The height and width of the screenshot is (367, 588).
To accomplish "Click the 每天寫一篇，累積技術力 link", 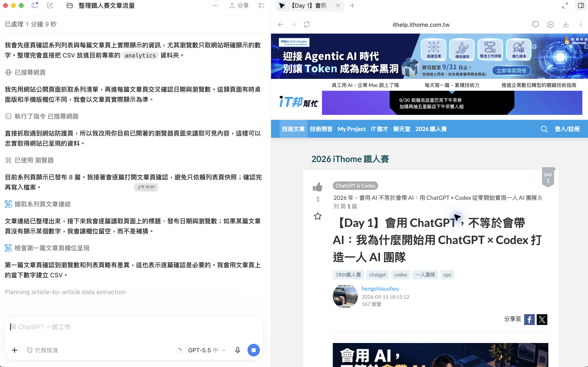I will click(452, 85).
